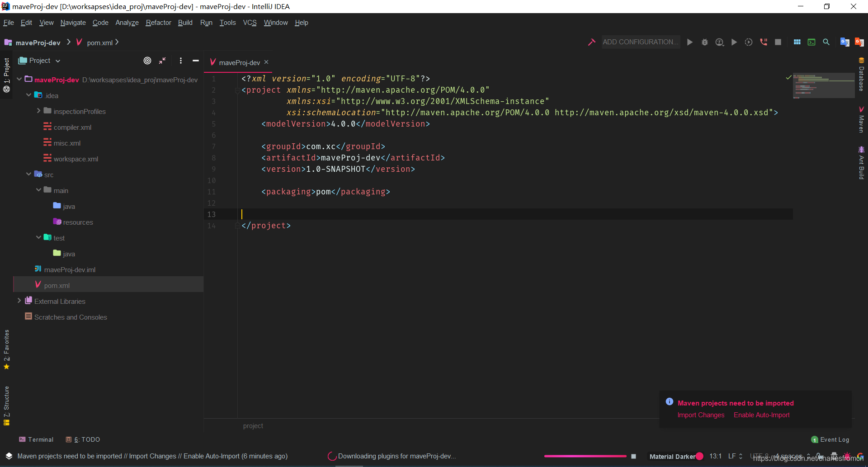
Task: Click the Scroll from Source target icon
Action: click(147, 61)
